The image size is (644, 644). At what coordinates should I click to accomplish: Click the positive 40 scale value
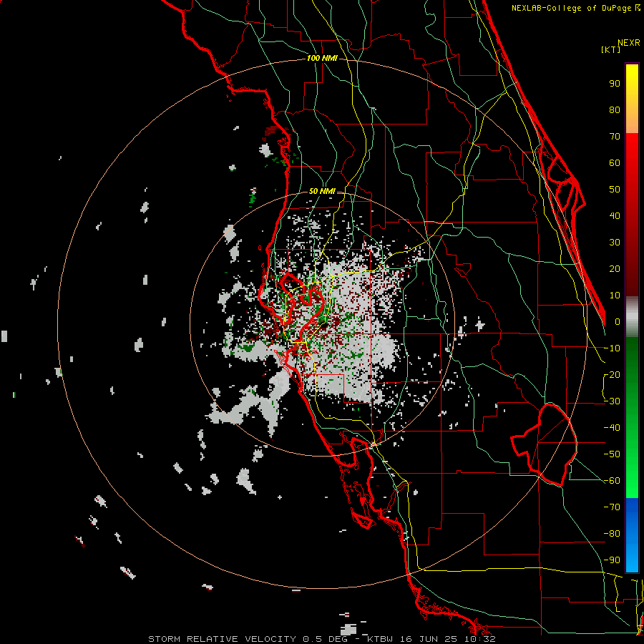615,216
